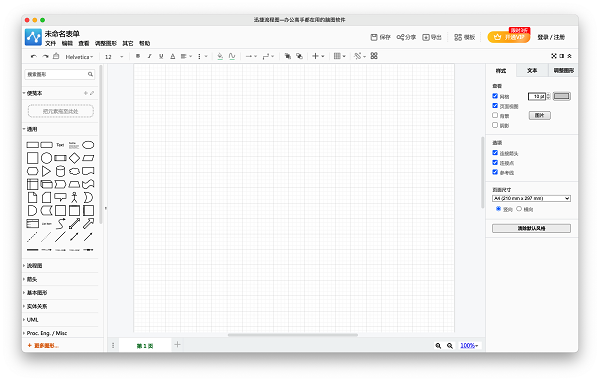The height and width of the screenshot is (381, 600).
Task: Select the parallelogram shape in general palette
Action: (x=88, y=158)
